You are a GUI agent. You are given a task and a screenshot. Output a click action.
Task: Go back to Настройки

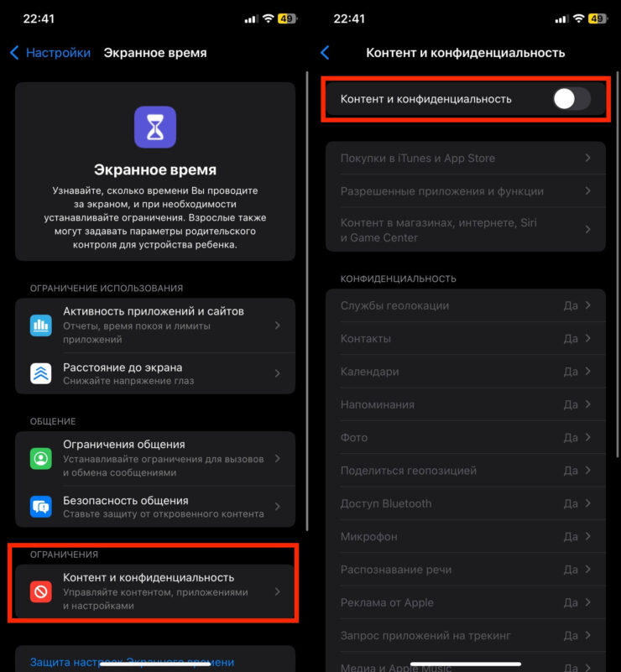pyautogui.click(x=50, y=53)
